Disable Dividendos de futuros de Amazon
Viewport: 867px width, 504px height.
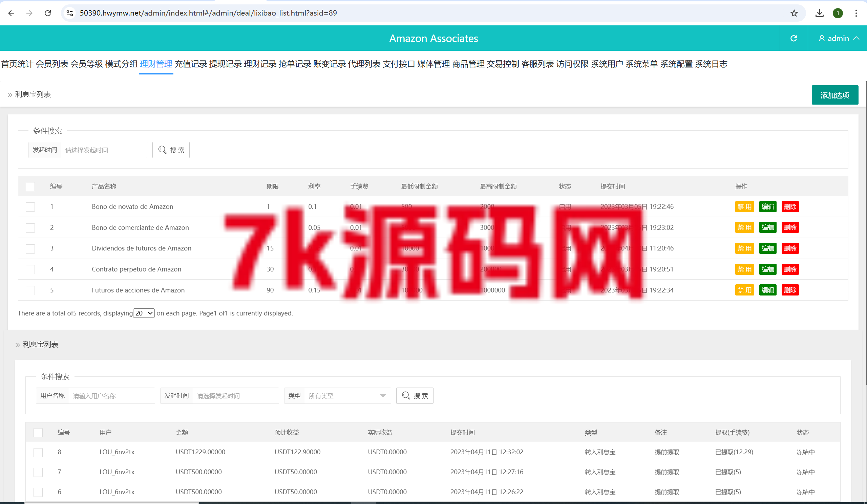[x=744, y=248]
